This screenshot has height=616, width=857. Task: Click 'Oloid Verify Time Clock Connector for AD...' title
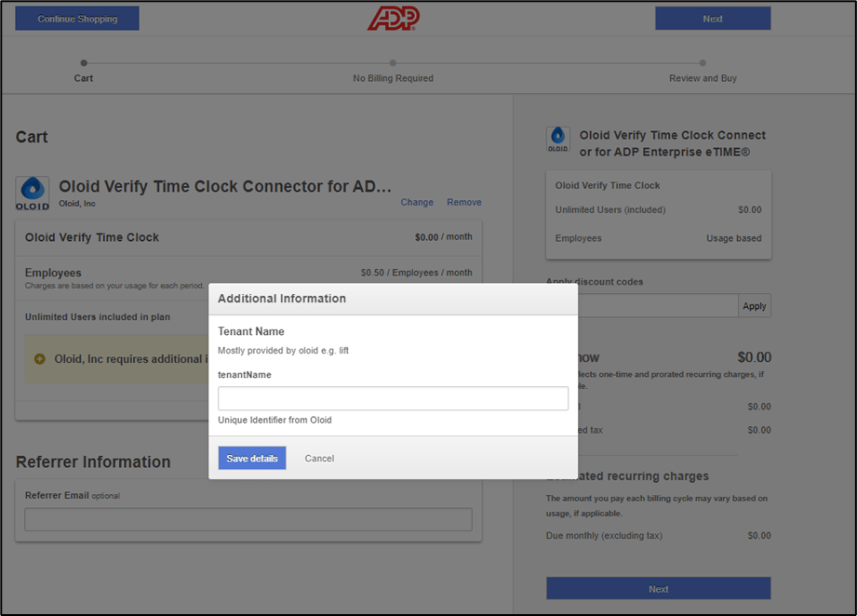click(x=225, y=186)
